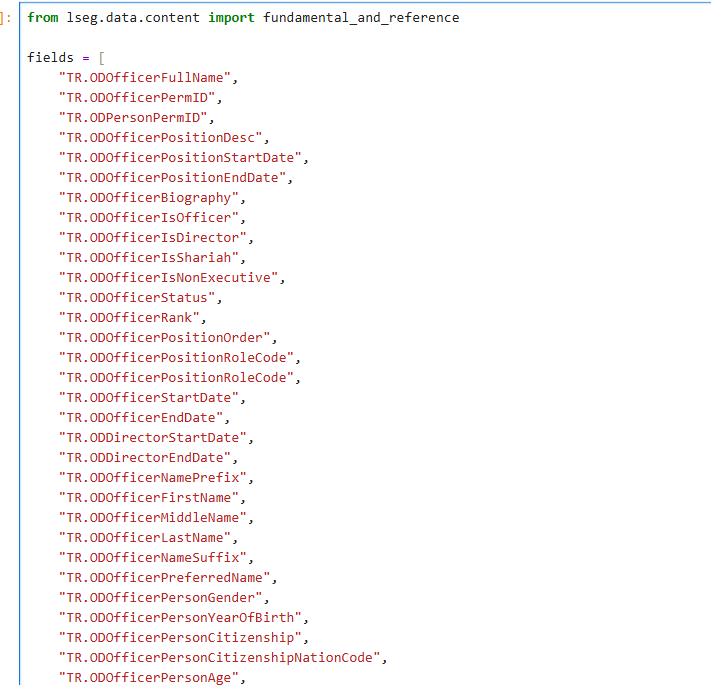Click the "TR.ODOfficerBiography" string

149,198
